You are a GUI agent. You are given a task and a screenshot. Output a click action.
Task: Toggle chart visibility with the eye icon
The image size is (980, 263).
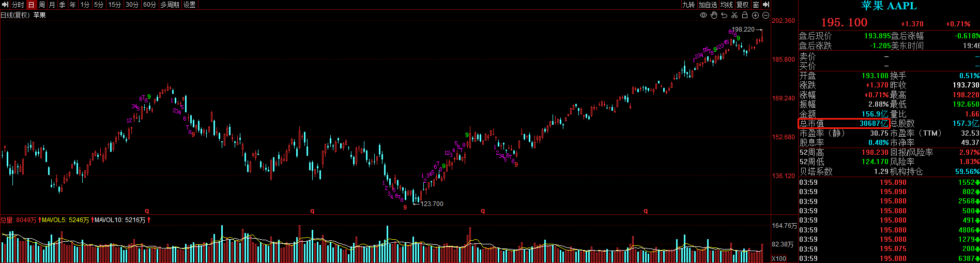(703, 16)
